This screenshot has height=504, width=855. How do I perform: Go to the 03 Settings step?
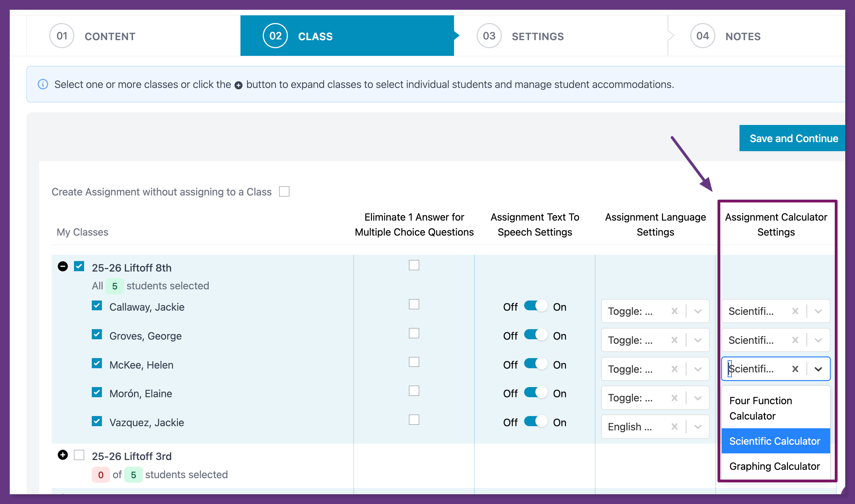click(537, 36)
